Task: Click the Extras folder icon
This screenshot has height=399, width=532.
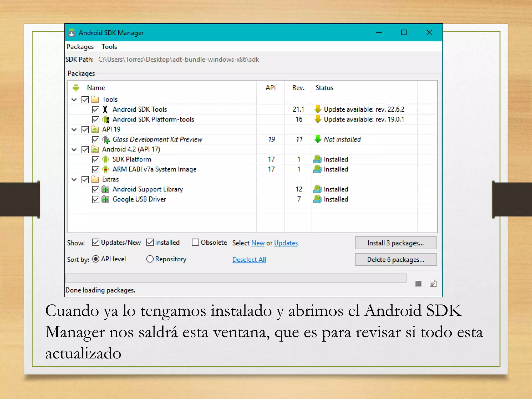Action: [x=95, y=179]
